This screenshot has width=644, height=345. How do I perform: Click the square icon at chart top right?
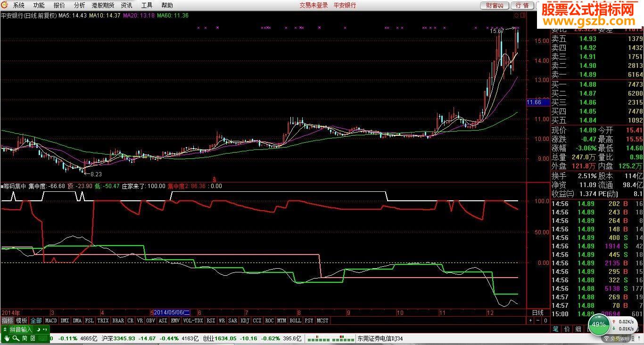click(x=523, y=16)
